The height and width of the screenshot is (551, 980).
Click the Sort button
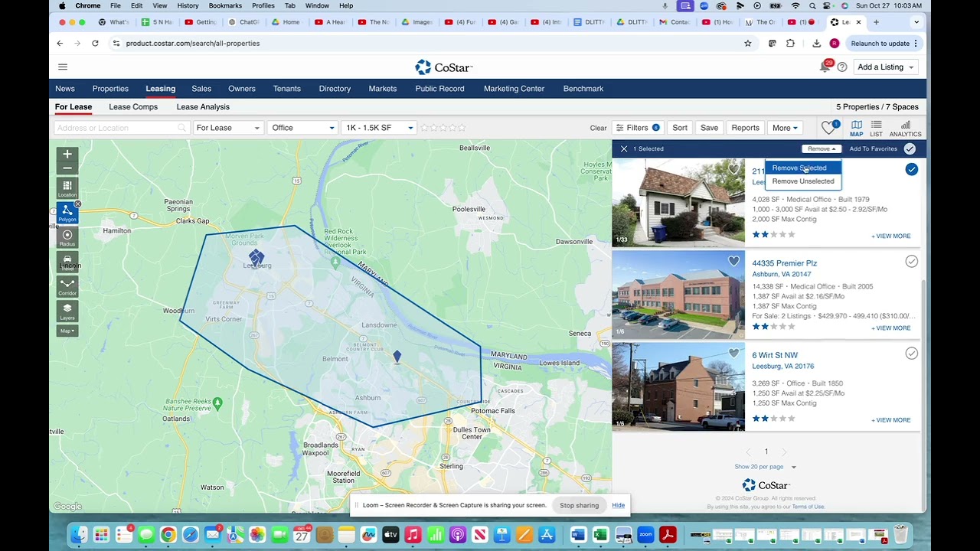coord(680,128)
